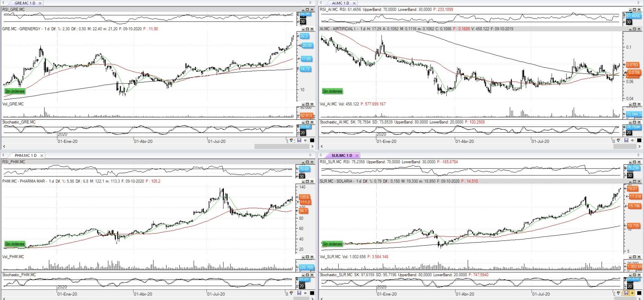Click 'Sin órdenes' label on GRENERGY chart

tap(15, 91)
